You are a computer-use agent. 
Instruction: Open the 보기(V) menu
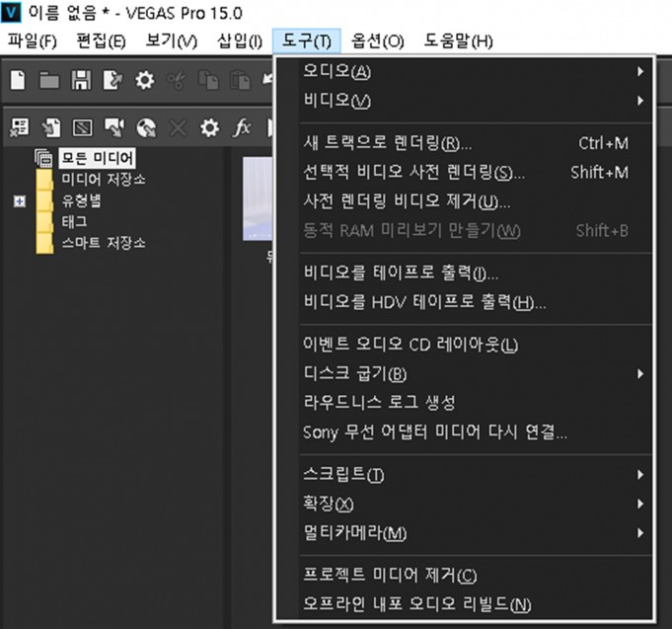coord(171,41)
